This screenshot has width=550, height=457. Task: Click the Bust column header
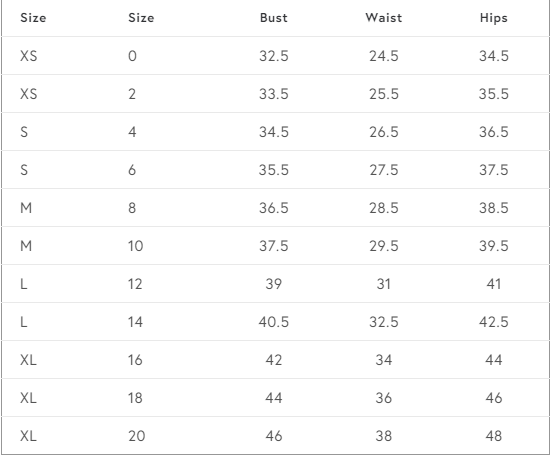[274, 18]
